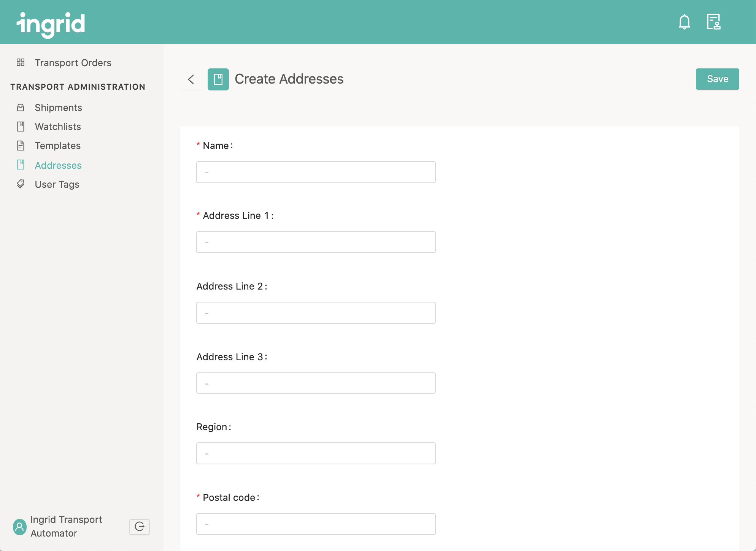Click the Address Line 2 input field
756x551 pixels.
(316, 312)
